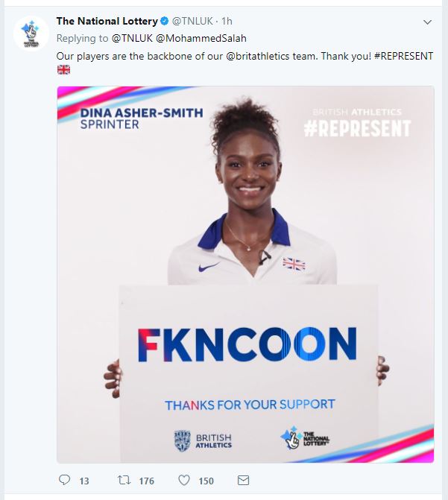The image size is (448, 500).
Task: Click the UK flag emoji in tweet
Action: pos(63,69)
